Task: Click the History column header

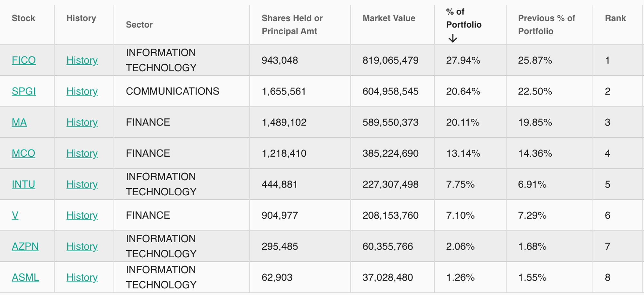Action: coord(81,18)
